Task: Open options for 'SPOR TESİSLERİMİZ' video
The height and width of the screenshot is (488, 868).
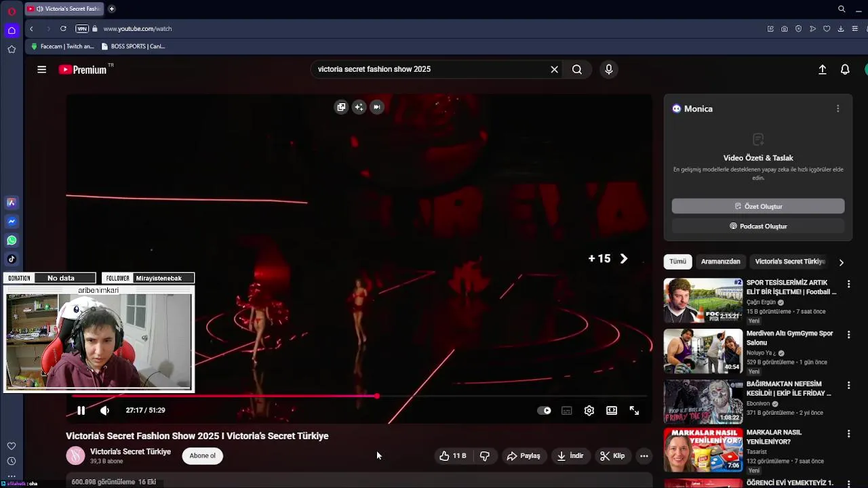Action: coord(848,284)
